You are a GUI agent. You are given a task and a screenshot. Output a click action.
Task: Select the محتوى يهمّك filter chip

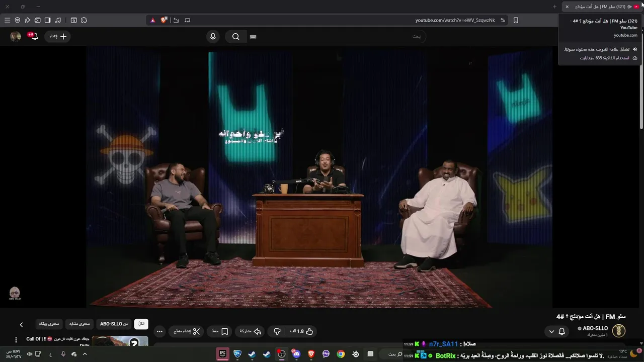tap(49, 324)
